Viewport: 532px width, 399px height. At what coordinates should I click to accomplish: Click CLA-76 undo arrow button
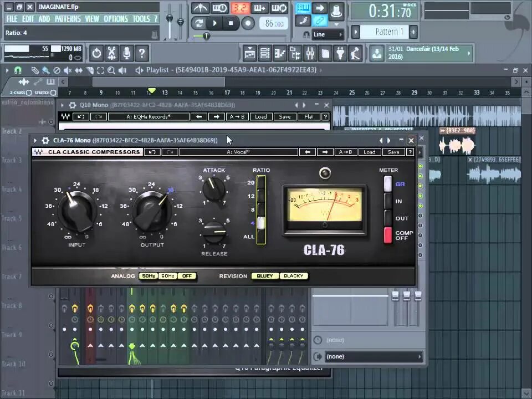[x=152, y=152]
